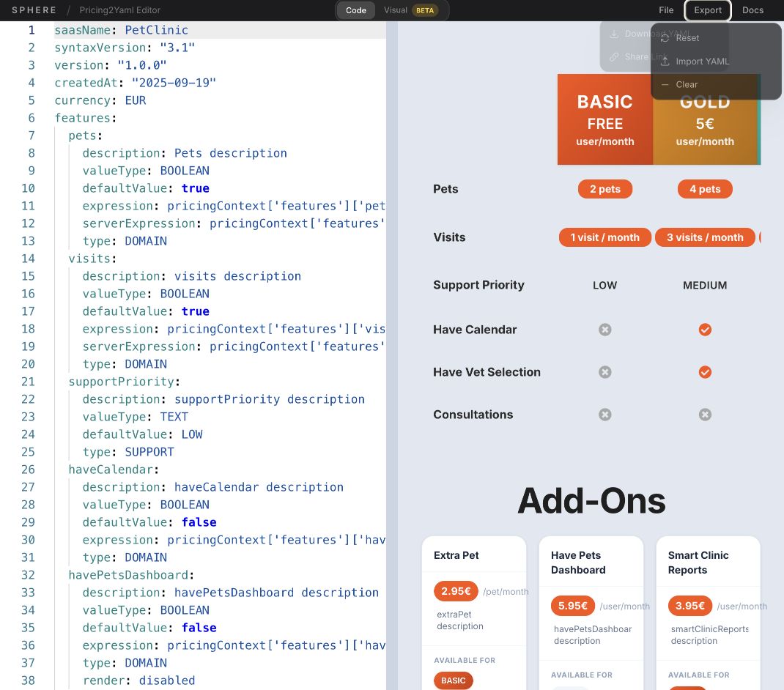
Task: Click the 'haveCalendar:' key on line 26
Action: (x=114, y=470)
